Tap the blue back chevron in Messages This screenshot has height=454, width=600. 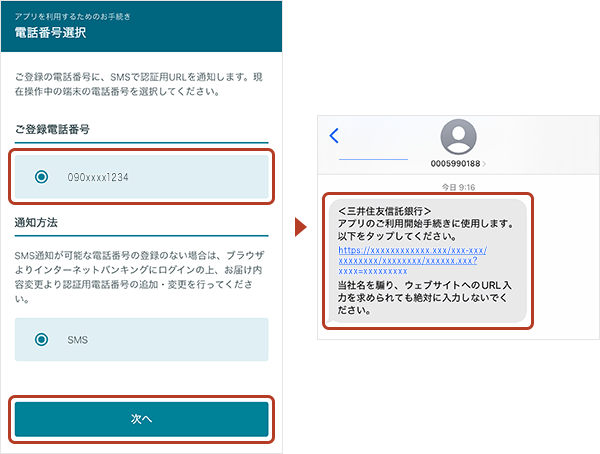(x=334, y=136)
